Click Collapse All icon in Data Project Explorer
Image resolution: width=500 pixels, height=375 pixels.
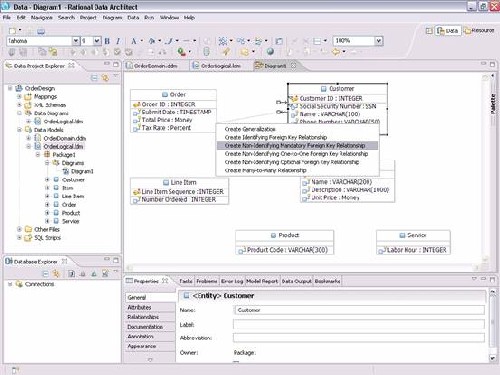coord(94,78)
